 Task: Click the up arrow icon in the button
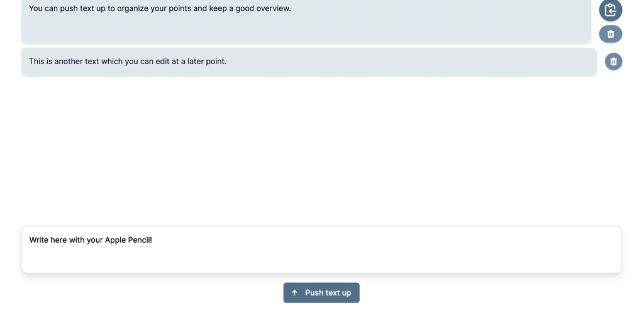click(x=294, y=293)
